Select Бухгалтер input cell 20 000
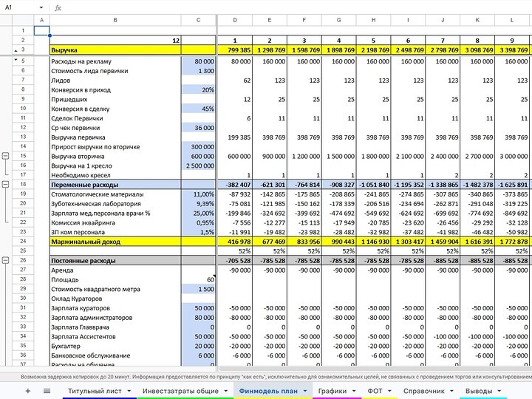 199,347
